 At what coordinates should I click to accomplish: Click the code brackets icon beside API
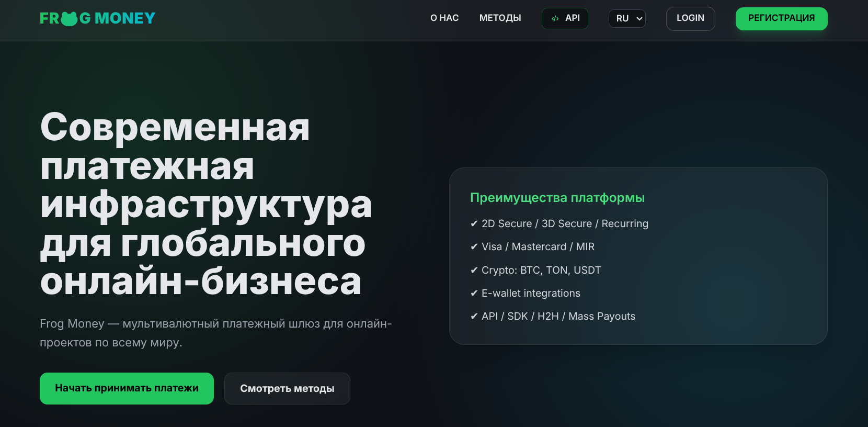[555, 19]
